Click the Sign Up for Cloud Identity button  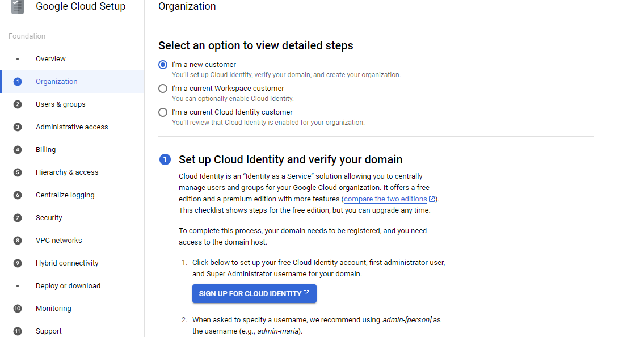click(254, 294)
